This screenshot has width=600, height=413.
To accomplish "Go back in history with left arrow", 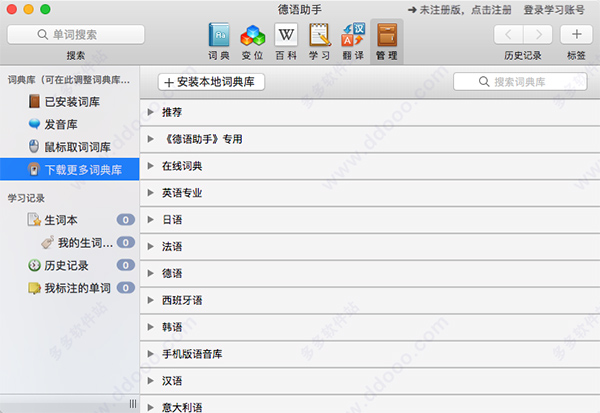I will click(x=509, y=35).
